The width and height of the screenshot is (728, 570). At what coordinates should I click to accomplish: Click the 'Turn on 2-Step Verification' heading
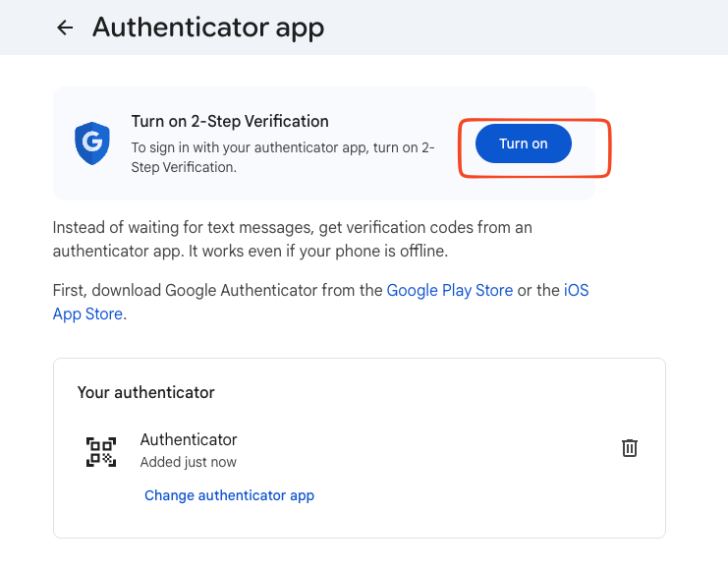click(x=230, y=121)
